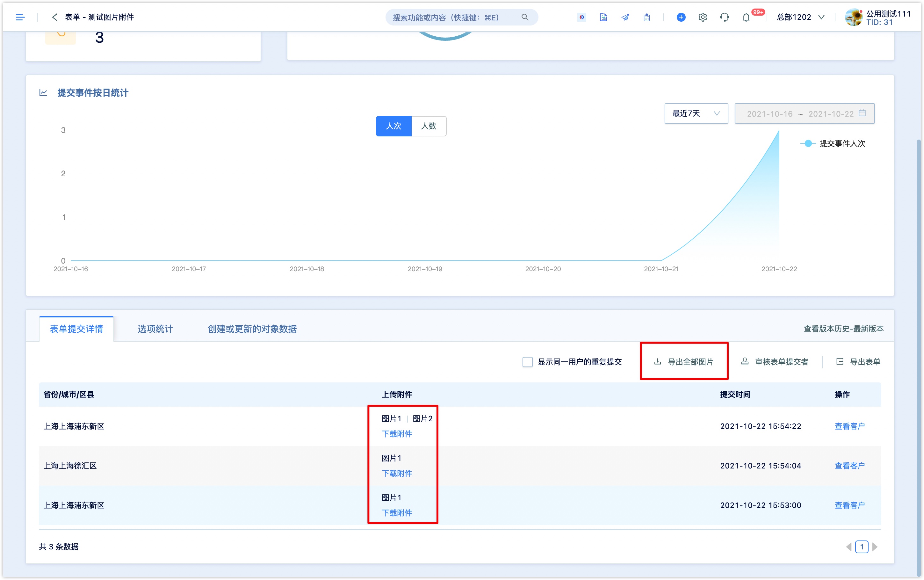Image resolution: width=924 pixels, height=580 pixels.
Task: Click 查看版本历史-最新版本 link
Action: pos(843,329)
